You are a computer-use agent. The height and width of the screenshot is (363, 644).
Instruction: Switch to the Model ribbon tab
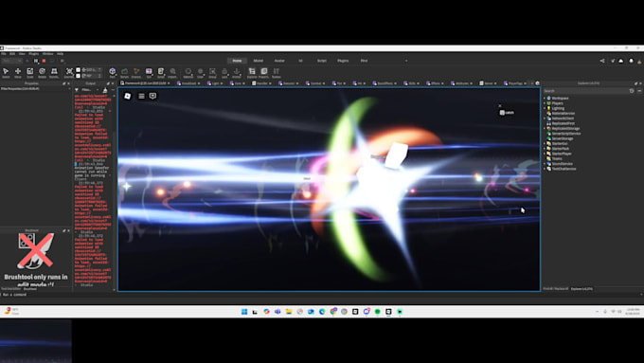[x=258, y=61]
